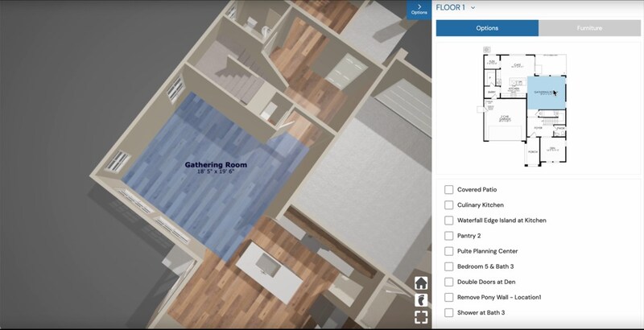Enable Shower at Bath 3
The width and height of the screenshot is (644, 330).
pos(449,312)
